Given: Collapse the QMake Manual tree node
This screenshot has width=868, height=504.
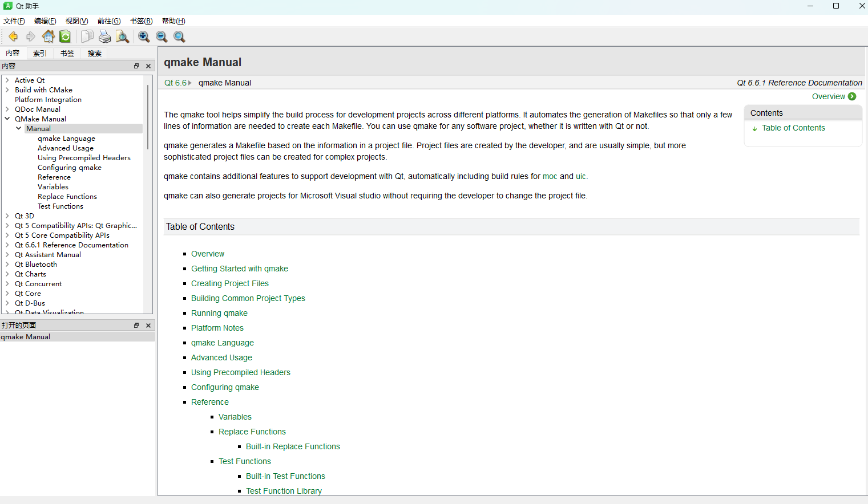Looking at the screenshot, I should point(7,119).
